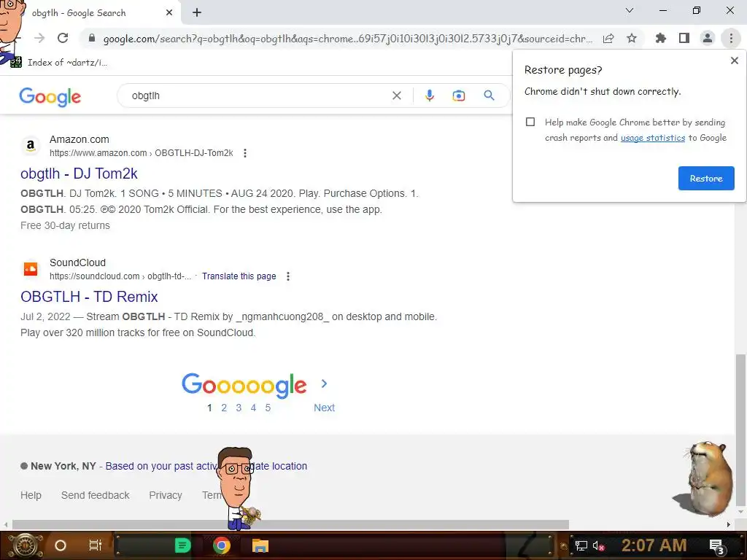Open the notification center icon
The height and width of the screenshot is (560, 747).
coord(717,547)
